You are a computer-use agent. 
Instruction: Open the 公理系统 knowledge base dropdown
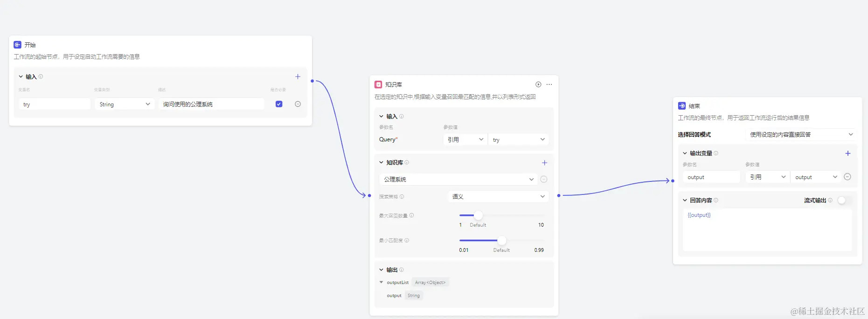click(458, 179)
